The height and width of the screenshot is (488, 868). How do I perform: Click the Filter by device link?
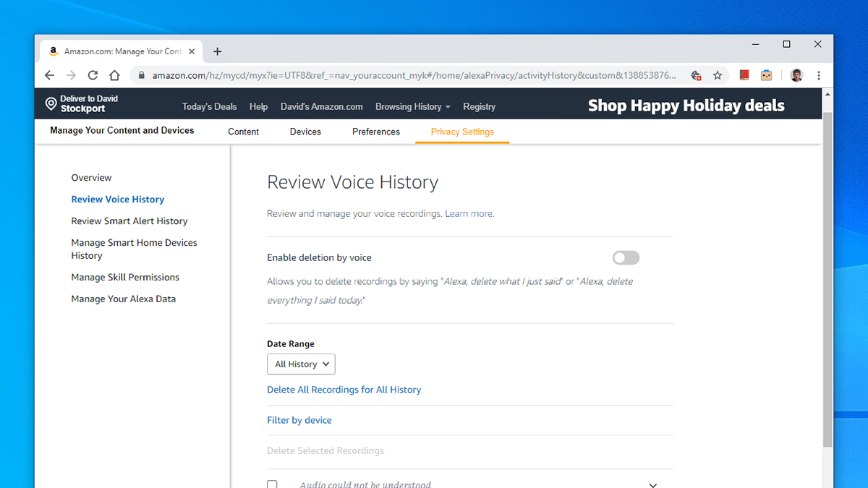(299, 420)
